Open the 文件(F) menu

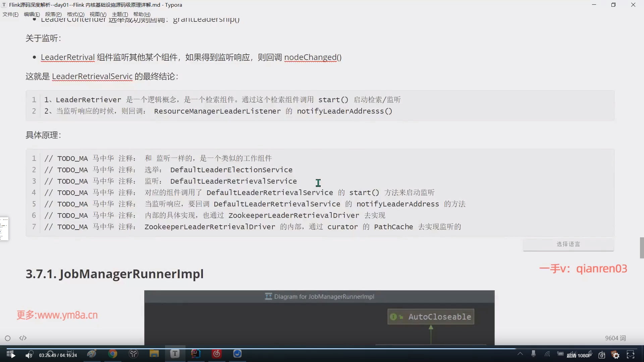10,14
